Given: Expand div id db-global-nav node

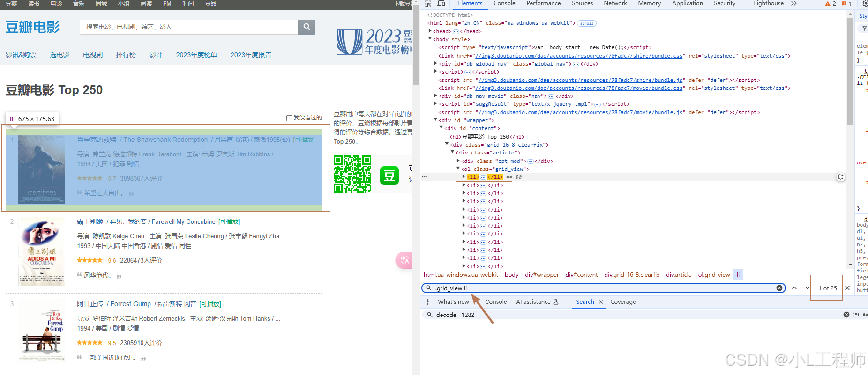Looking at the screenshot, I should (x=436, y=64).
